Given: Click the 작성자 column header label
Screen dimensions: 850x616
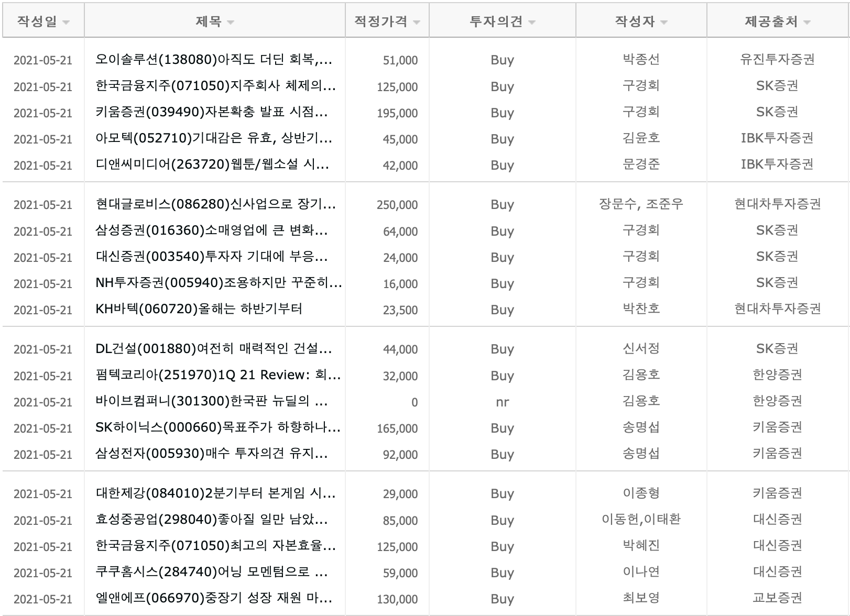Looking at the screenshot, I should [x=635, y=21].
